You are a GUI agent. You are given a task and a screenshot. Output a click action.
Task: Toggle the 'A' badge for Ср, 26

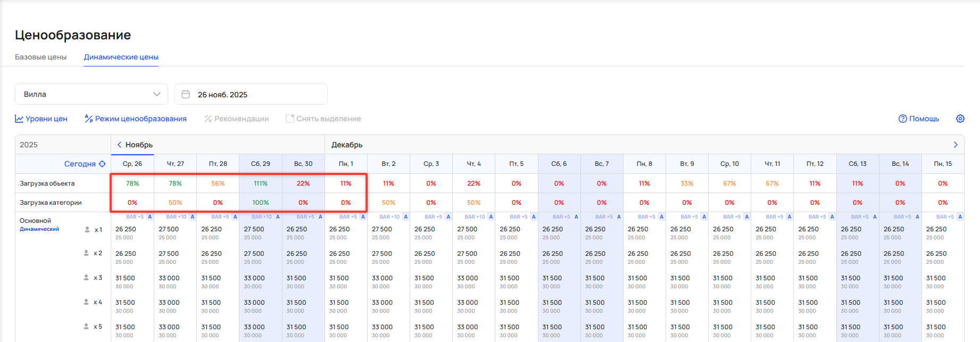[150, 217]
